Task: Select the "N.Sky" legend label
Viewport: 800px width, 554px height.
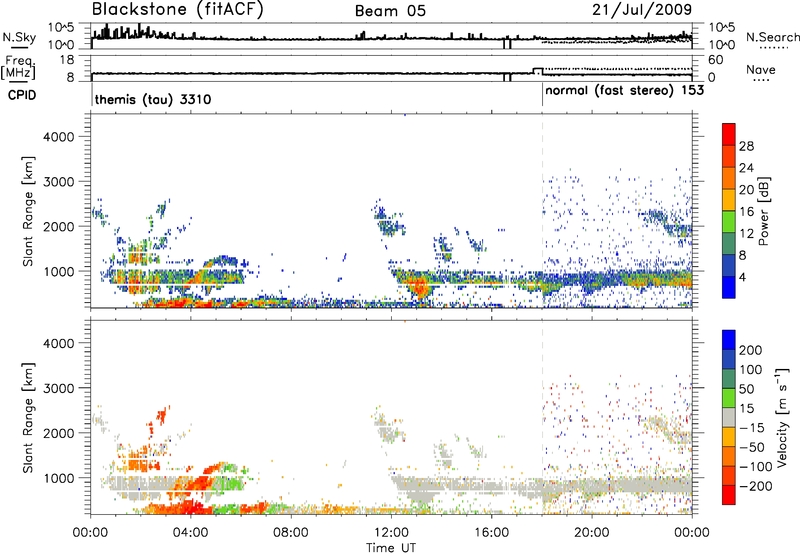Action: 19,37
